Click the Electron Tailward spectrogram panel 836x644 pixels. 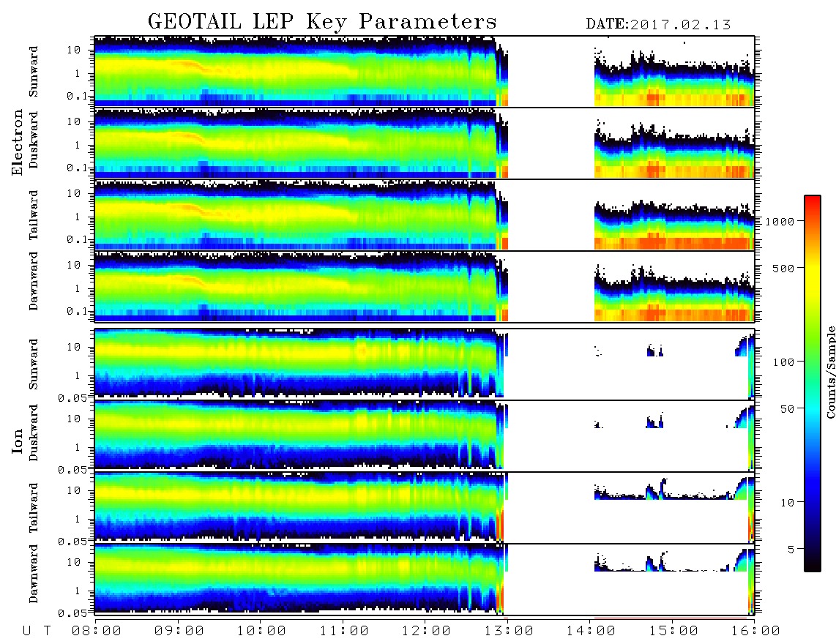pyautogui.click(x=425, y=215)
